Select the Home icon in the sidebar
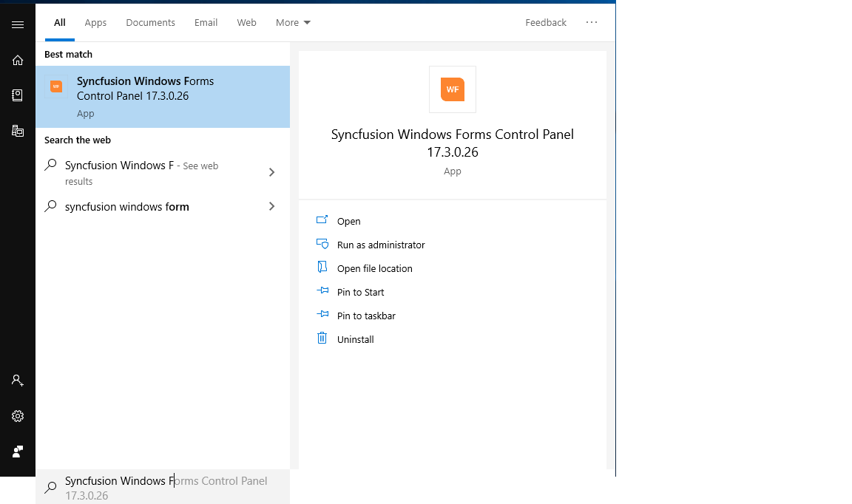Screen dimensions: 852x504 (x=17, y=60)
